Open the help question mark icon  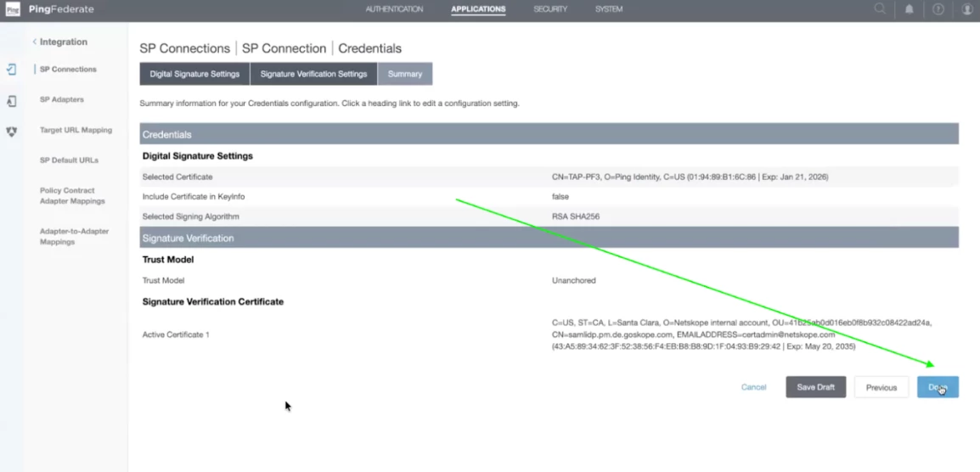[938, 9]
